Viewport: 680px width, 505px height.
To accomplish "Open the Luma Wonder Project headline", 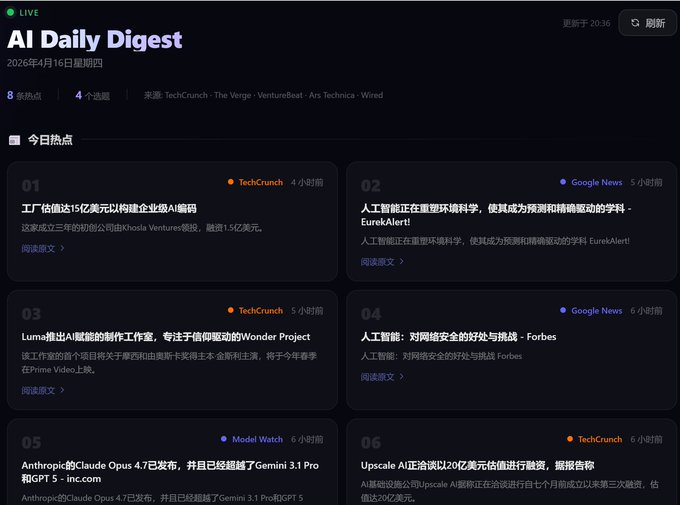I will click(x=166, y=337).
